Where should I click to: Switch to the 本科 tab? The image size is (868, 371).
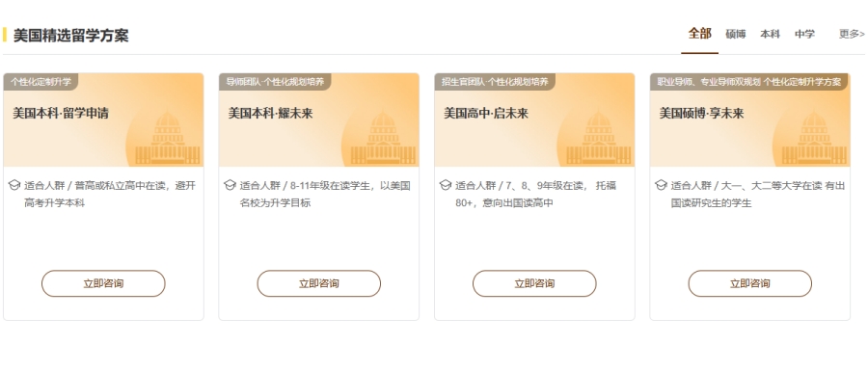tap(770, 35)
